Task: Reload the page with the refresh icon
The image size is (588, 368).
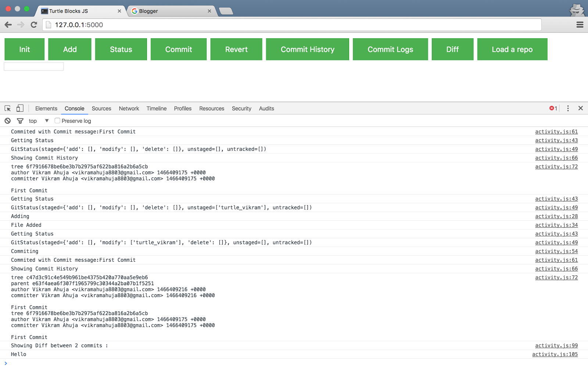Action: tap(34, 25)
